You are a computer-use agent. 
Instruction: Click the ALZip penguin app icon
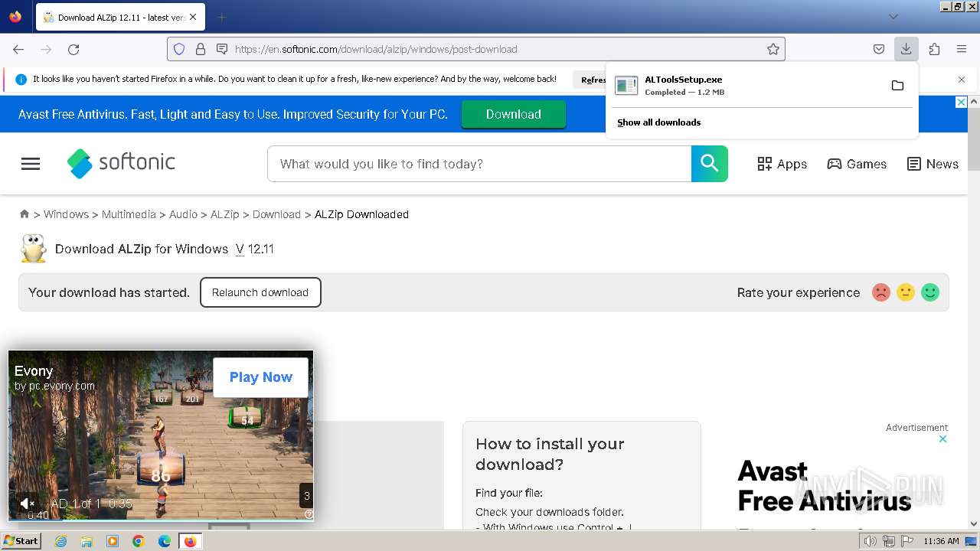(x=33, y=249)
